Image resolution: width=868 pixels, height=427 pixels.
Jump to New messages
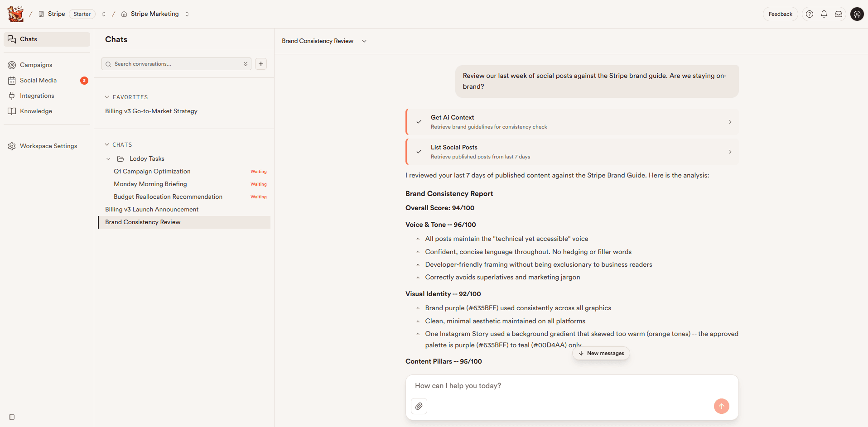point(601,353)
